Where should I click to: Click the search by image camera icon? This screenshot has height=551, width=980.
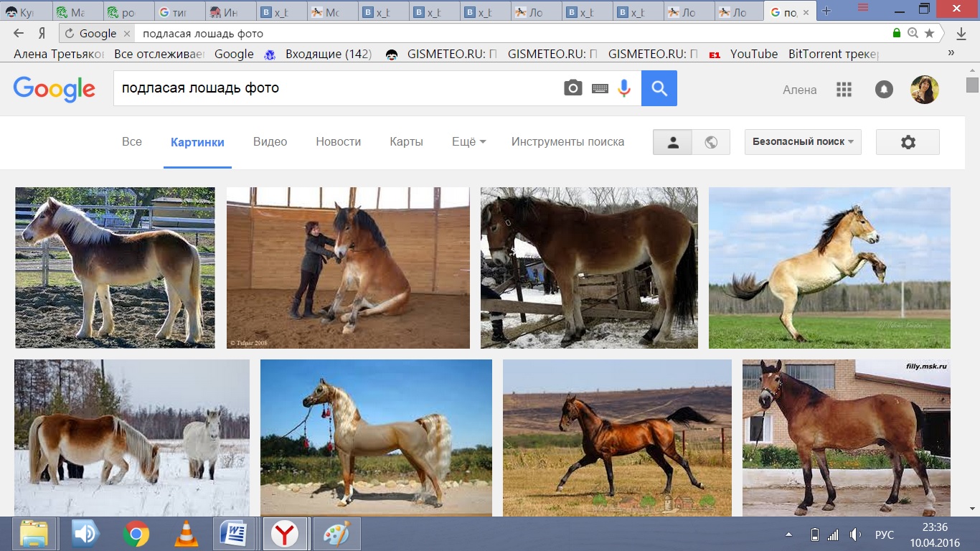[573, 88]
